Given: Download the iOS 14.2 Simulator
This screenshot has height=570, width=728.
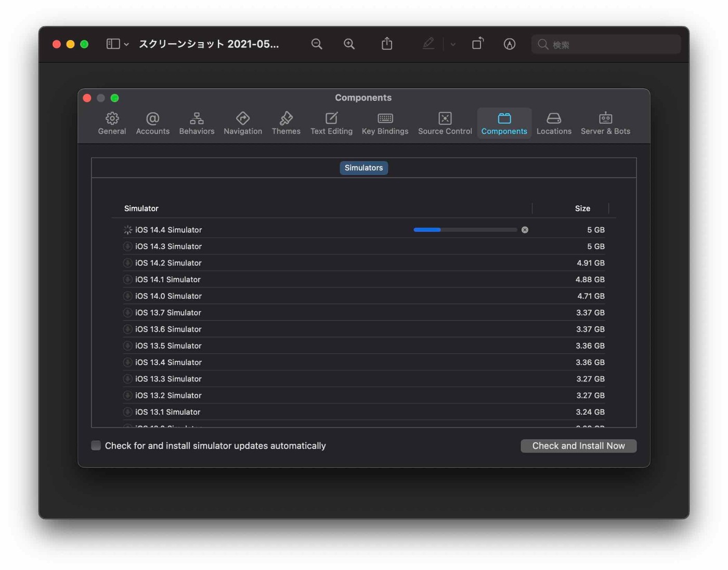Looking at the screenshot, I should coord(127,263).
